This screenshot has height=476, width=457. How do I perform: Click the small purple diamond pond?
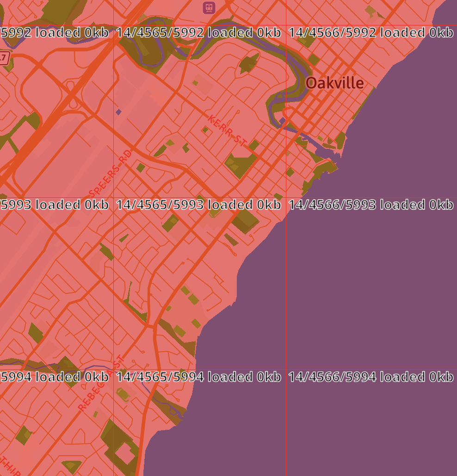pyautogui.click(x=118, y=112)
